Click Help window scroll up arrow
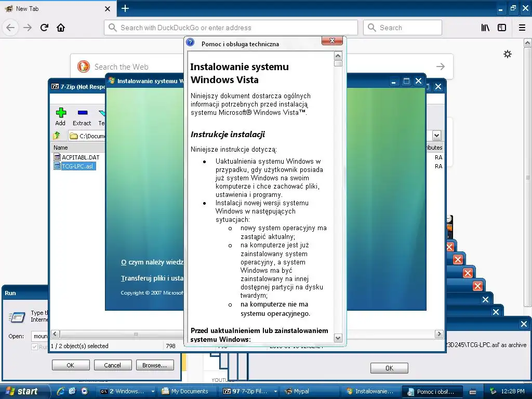 tap(338, 56)
